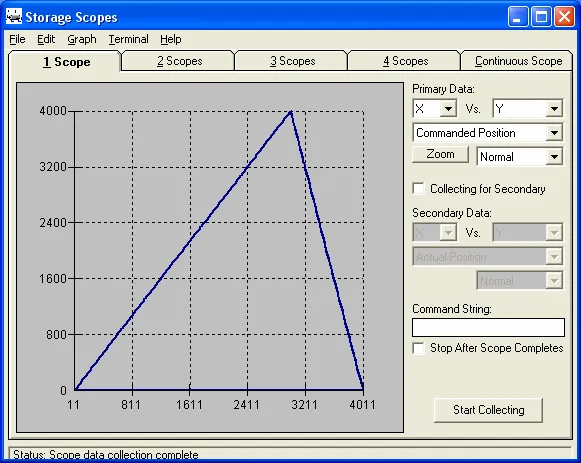Click the 1611 x-axis label
This screenshot has width=581, height=463.
coord(189,404)
